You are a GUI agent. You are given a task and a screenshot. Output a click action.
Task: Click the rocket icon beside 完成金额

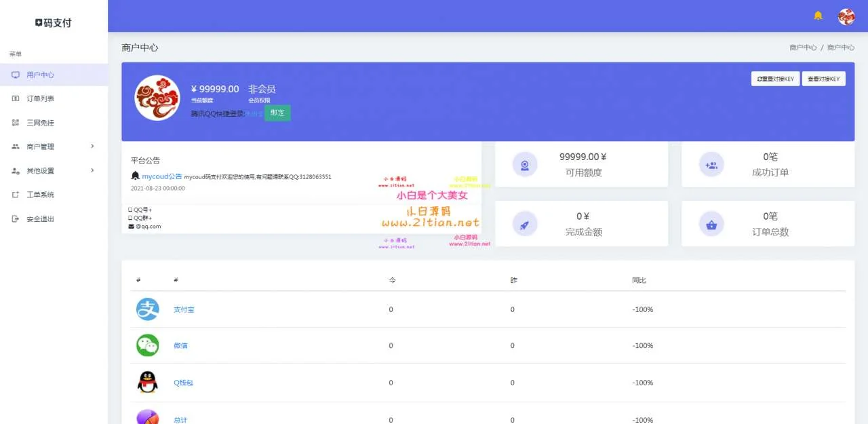point(524,224)
